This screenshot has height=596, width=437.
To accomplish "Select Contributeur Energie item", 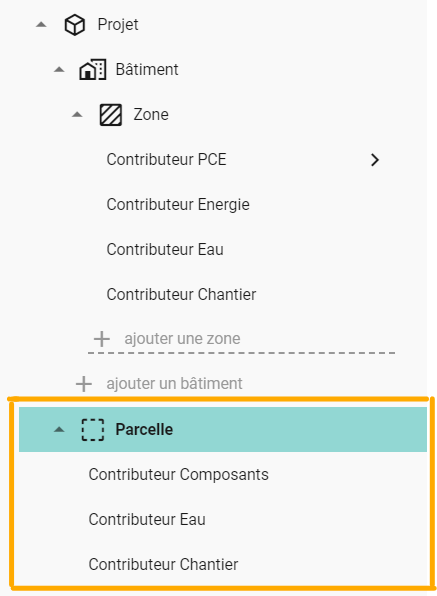I will click(178, 204).
